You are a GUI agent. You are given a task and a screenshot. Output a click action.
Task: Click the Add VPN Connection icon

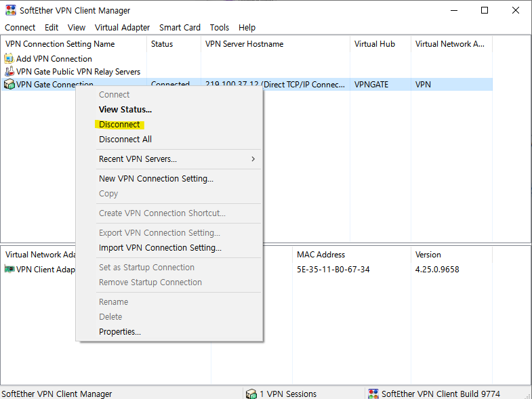pos(9,58)
